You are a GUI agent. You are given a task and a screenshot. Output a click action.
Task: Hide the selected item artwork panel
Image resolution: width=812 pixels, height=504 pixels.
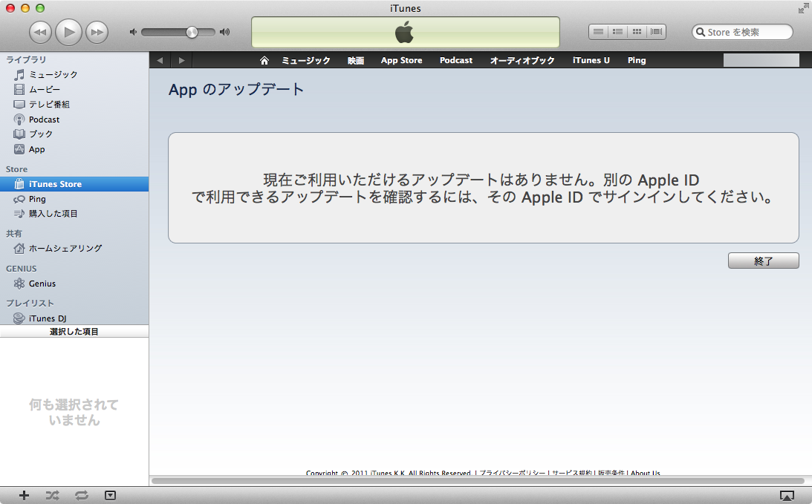click(110, 495)
